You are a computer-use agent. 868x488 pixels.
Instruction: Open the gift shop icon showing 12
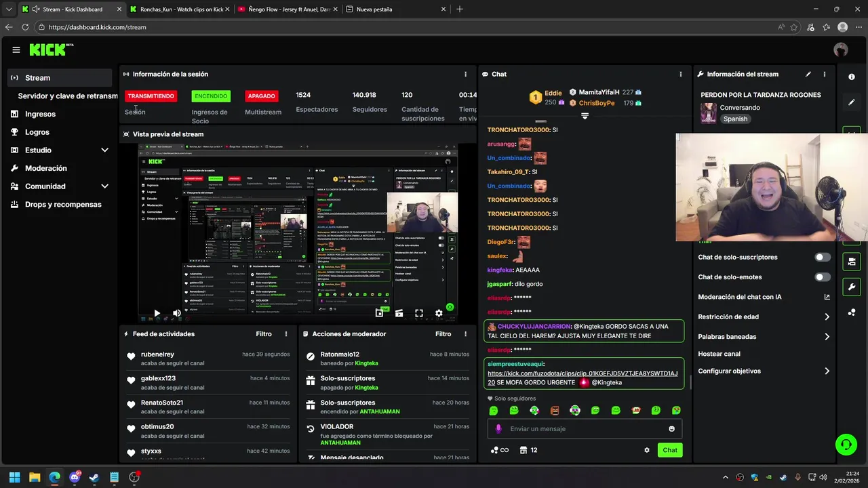click(x=528, y=450)
